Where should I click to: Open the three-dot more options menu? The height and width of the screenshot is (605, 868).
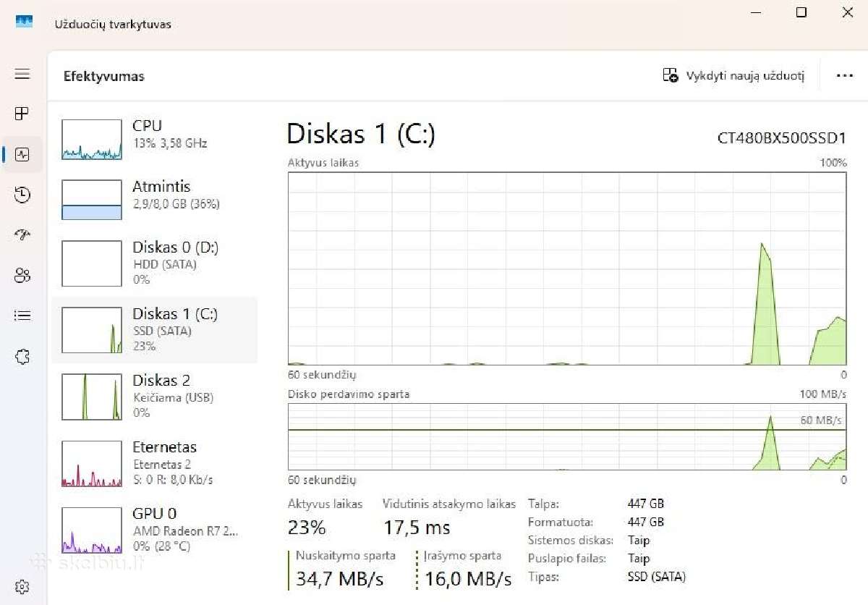[844, 76]
